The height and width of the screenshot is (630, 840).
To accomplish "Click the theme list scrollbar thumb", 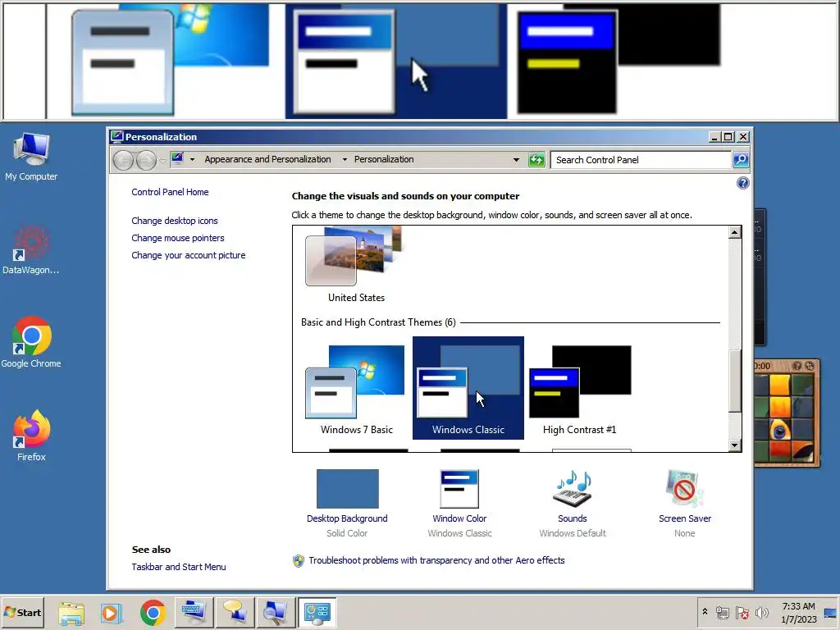I will tap(735, 381).
